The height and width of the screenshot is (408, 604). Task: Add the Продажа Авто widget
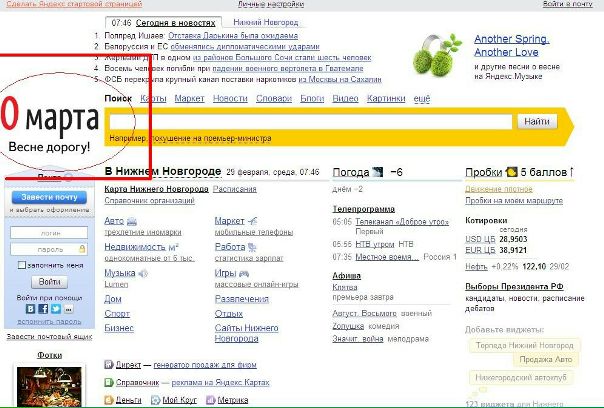point(546,359)
